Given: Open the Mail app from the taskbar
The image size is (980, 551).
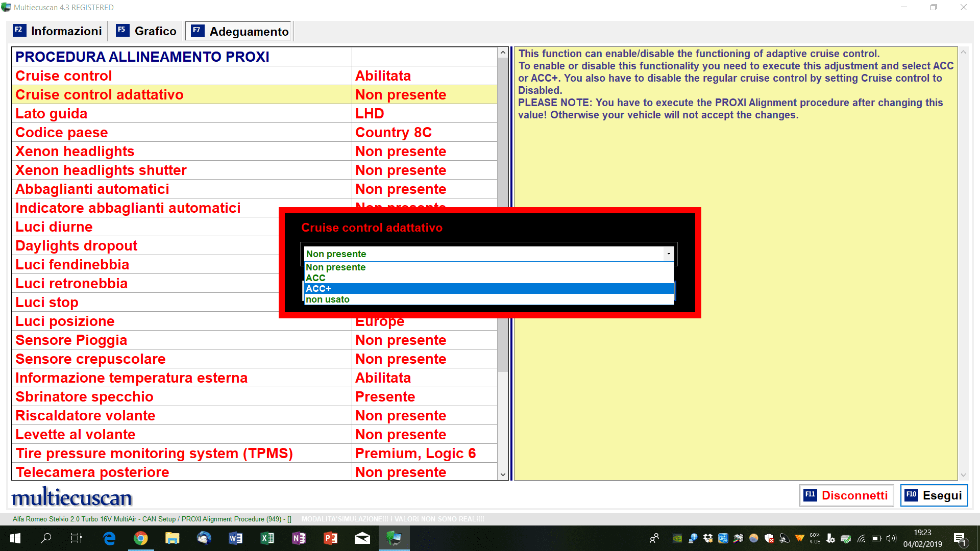Looking at the screenshot, I should pyautogui.click(x=362, y=538).
